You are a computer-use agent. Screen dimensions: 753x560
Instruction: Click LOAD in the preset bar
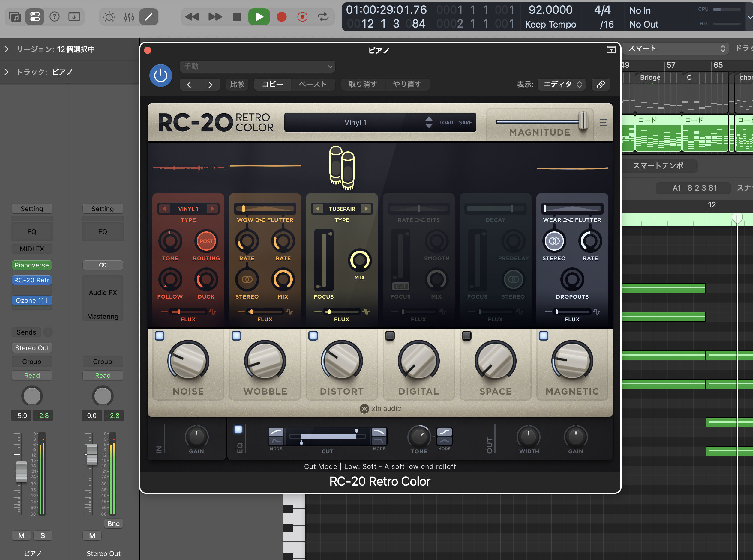click(446, 123)
